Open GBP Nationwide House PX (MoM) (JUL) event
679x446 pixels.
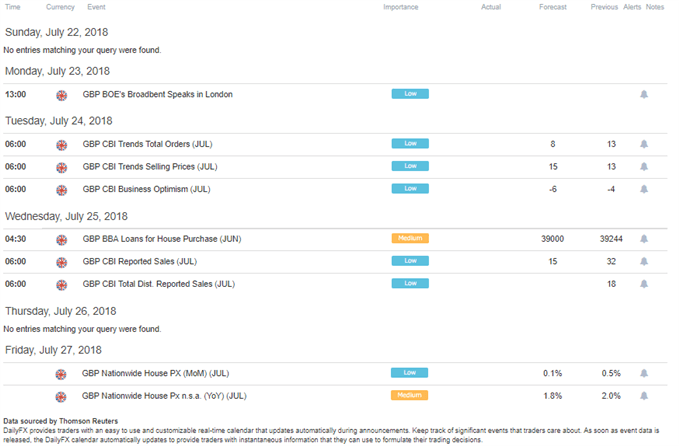155,373
